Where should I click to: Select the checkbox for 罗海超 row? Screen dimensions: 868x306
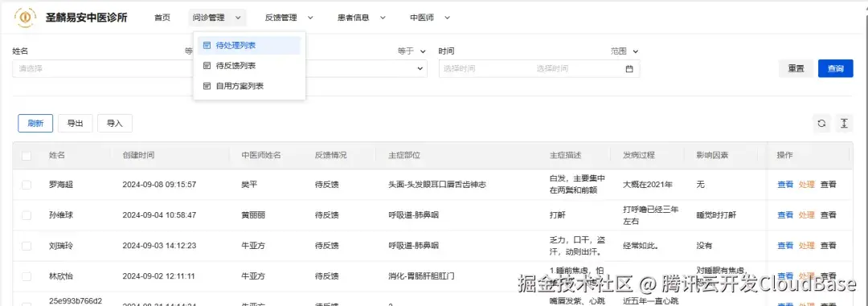coord(27,185)
